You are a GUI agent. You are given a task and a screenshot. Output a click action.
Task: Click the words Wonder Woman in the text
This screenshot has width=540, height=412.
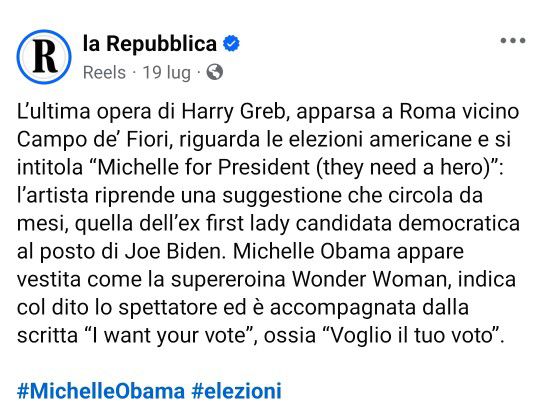coord(370,279)
